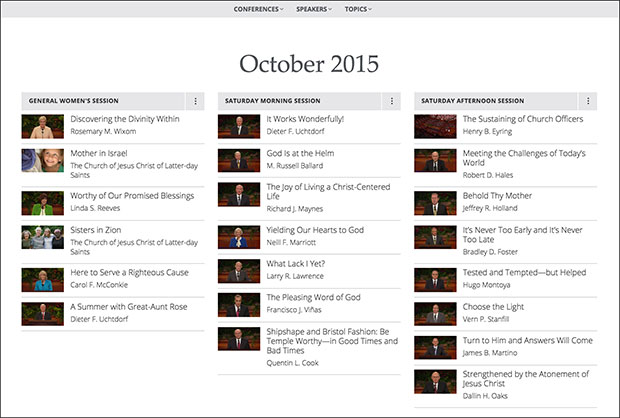This screenshot has width=620, height=418.
Task: Open talk Discovering the Divinity Within
Action: [125, 119]
